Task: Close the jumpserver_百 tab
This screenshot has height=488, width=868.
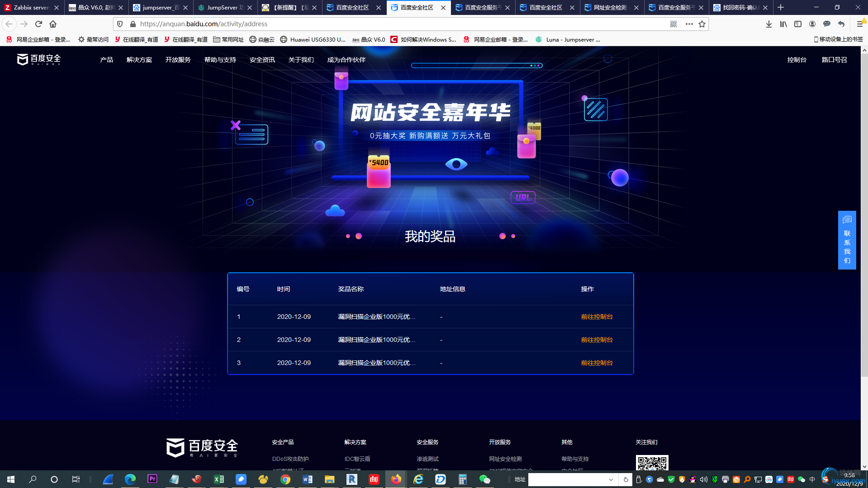Action: (x=185, y=8)
